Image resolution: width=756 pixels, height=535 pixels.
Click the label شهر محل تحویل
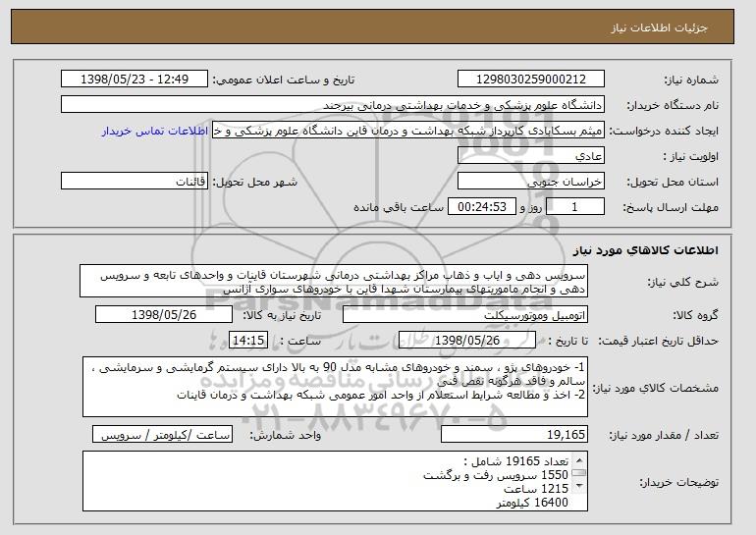255,182
